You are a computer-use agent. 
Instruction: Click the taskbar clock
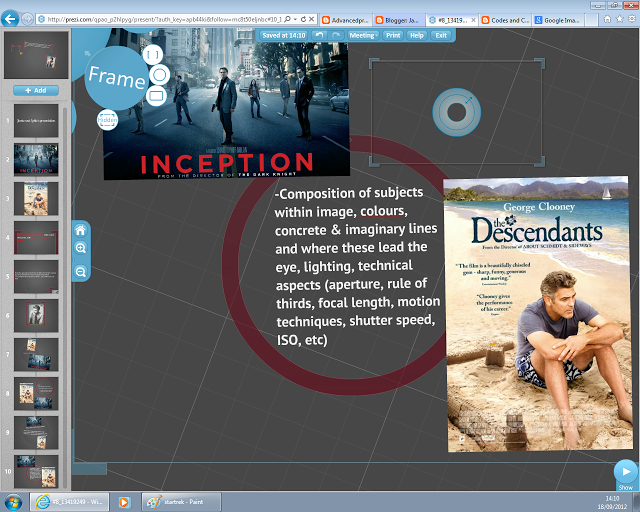click(612, 502)
